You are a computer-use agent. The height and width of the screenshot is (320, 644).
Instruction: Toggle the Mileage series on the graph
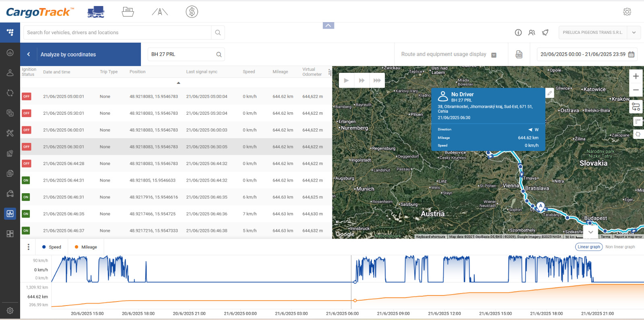pyautogui.click(x=86, y=247)
